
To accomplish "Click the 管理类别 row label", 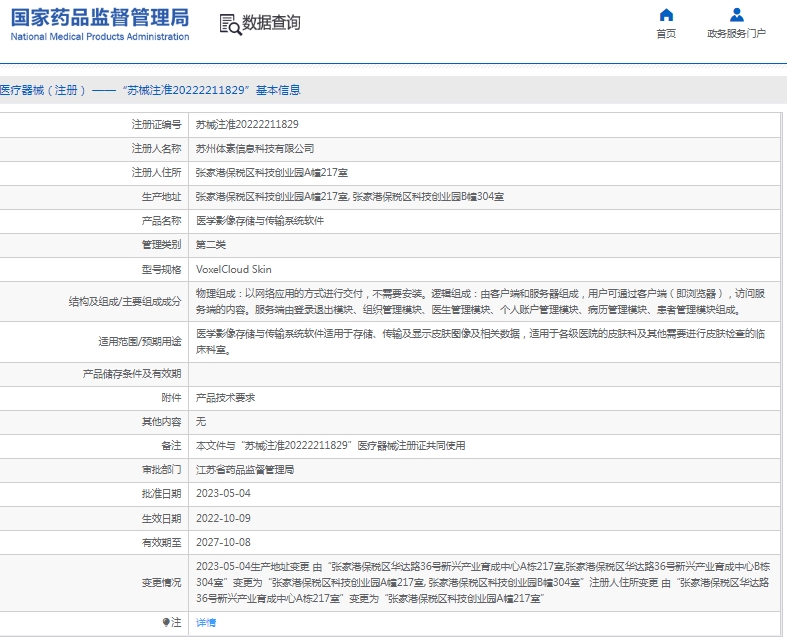I will (x=161, y=245).
